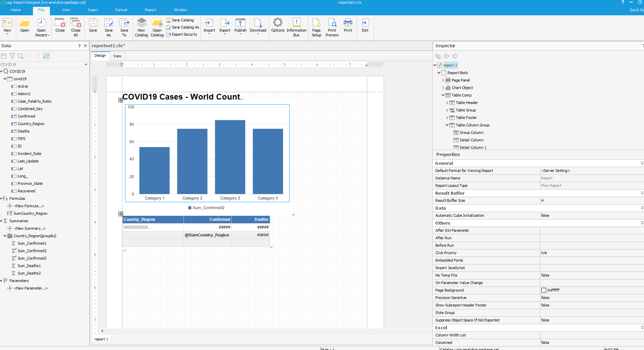Click the Export Security icon
Viewport: 644px width, 350px height.
coord(169,34)
